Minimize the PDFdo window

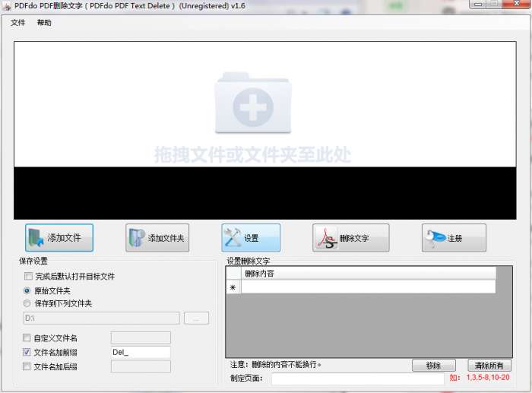pyautogui.click(x=478, y=4)
